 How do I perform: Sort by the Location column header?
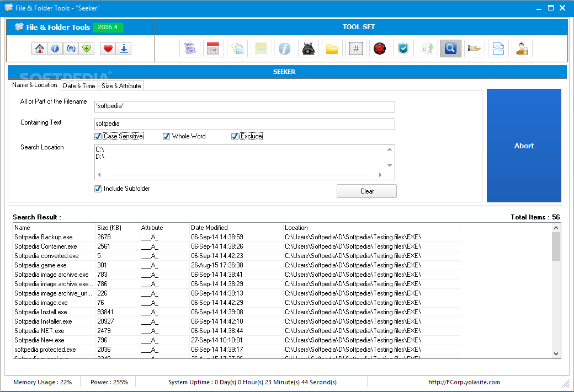pos(371,228)
